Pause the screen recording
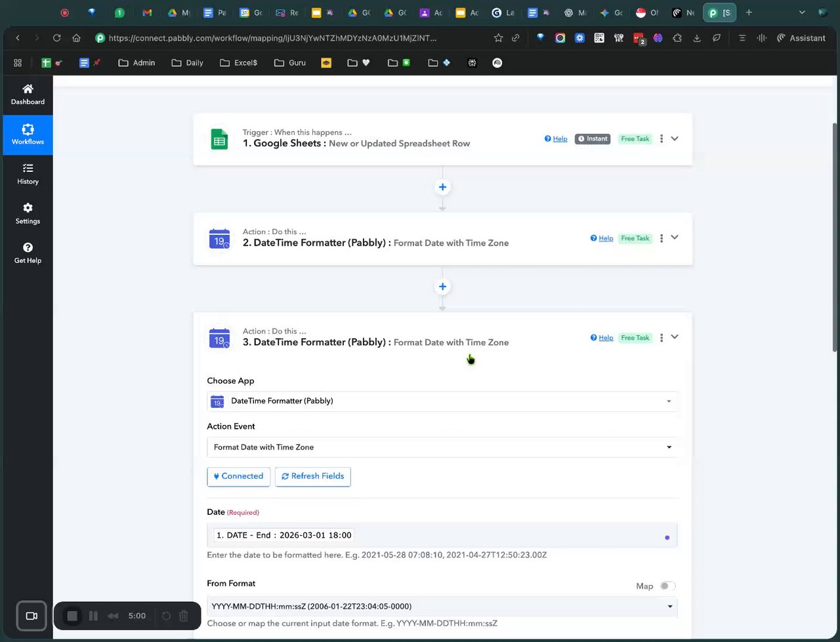 (x=93, y=616)
